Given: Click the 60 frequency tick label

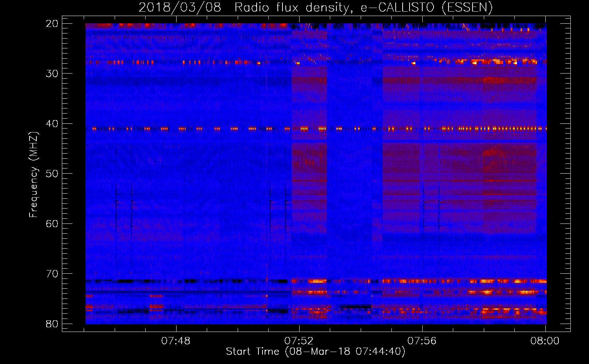Looking at the screenshot, I should [52, 224].
